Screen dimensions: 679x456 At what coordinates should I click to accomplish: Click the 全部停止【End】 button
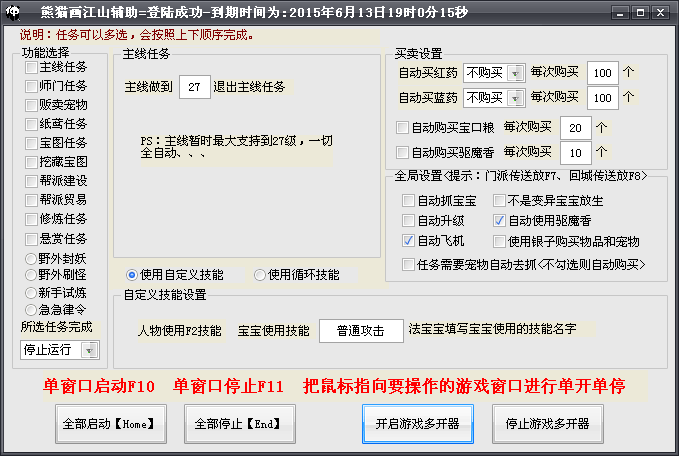(x=240, y=424)
